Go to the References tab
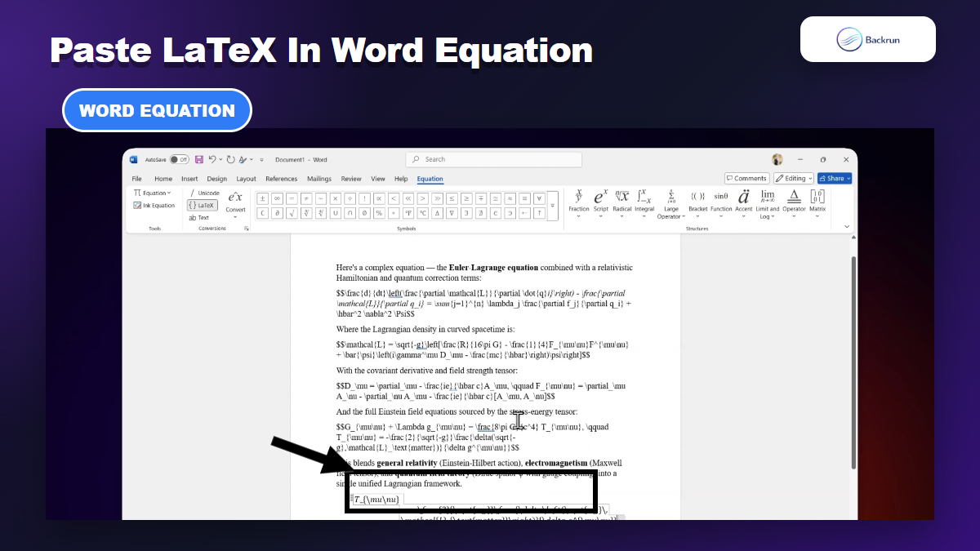Image resolution: width=980 pixels, height=551 pixels. pos(281,179)
